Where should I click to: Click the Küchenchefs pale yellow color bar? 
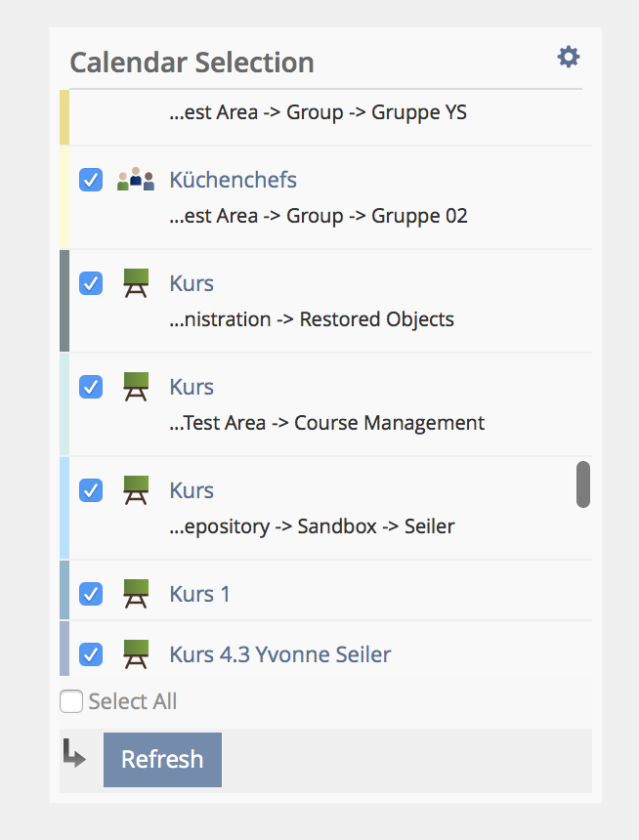64,197
